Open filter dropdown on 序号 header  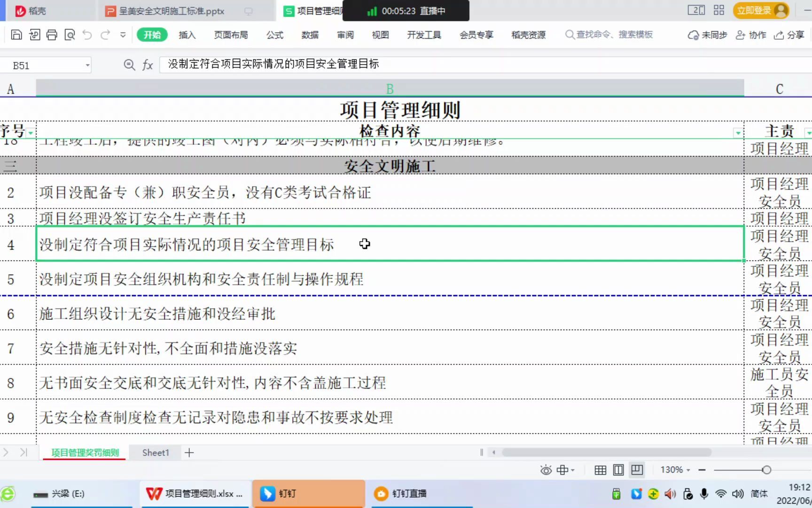pyautogui.click(x=31, y=133)
